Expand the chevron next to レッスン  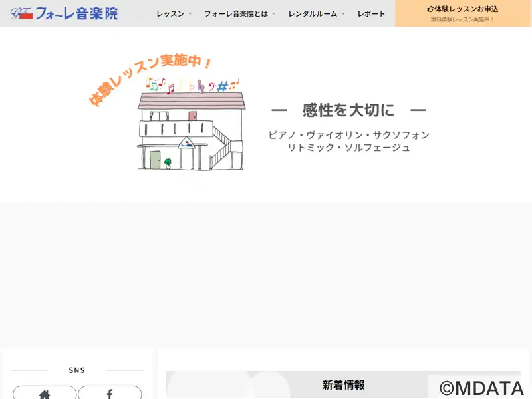click(x=190, y=13)
